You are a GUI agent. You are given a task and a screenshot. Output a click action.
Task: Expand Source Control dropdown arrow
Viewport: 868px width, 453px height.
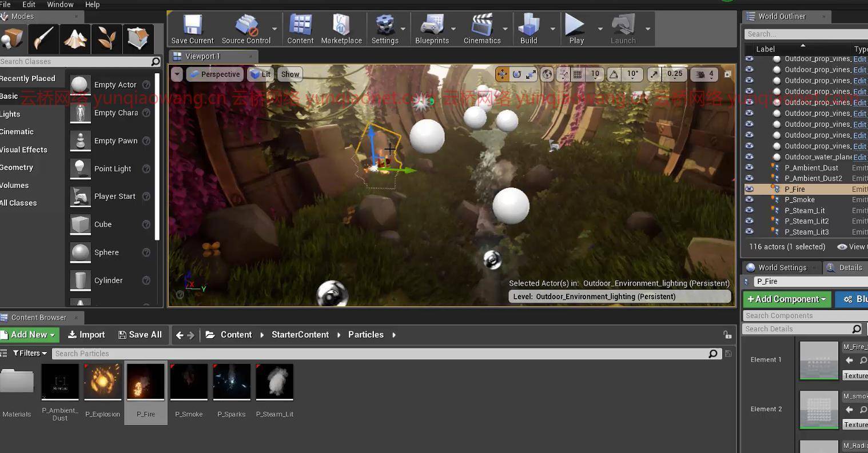(274, 29)
